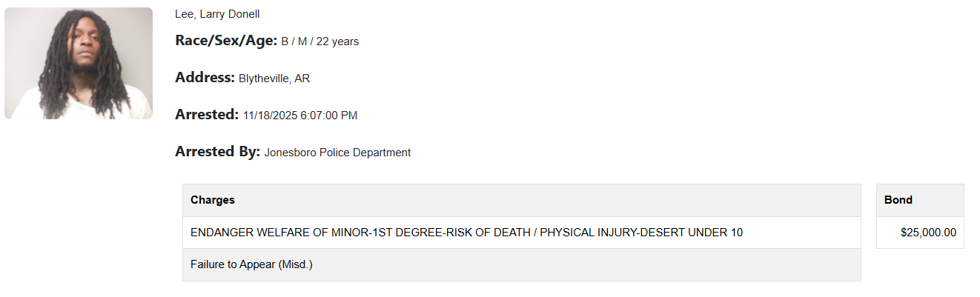This screenshot has height=297, width=980.
Task: Click the Charges column header
Action: point(213,200)
